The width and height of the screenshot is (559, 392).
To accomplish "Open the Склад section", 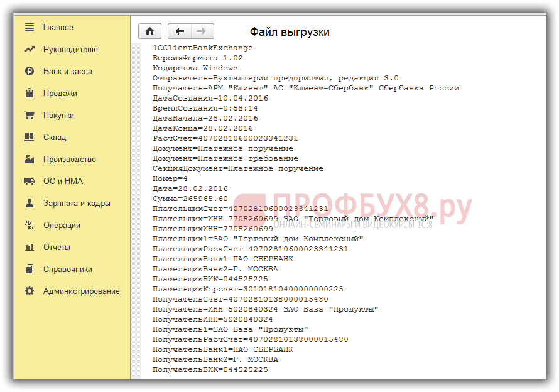I will 55,138.
